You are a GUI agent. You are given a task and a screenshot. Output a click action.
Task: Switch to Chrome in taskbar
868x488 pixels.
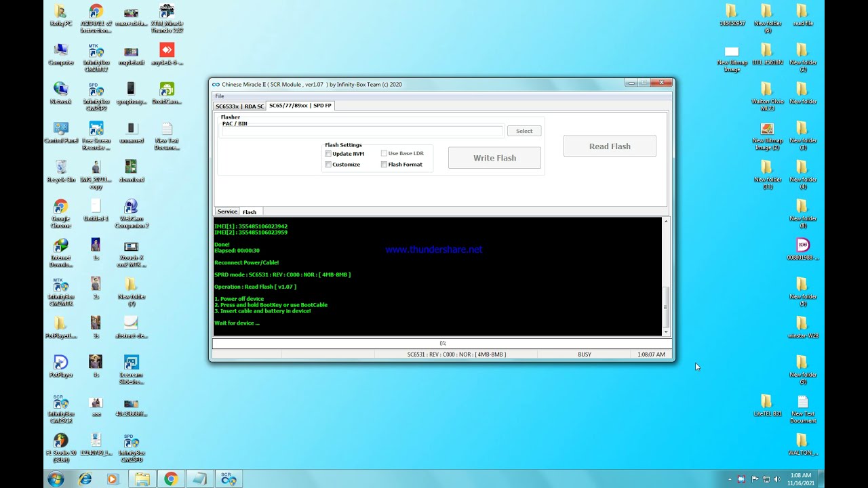click(x=171, y=479)
